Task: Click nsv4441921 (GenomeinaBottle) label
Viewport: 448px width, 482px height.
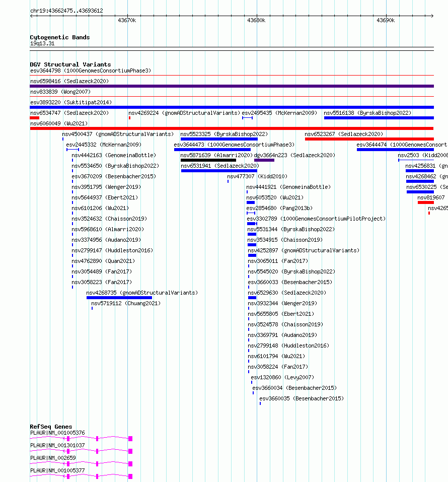Action: (288, 187)
